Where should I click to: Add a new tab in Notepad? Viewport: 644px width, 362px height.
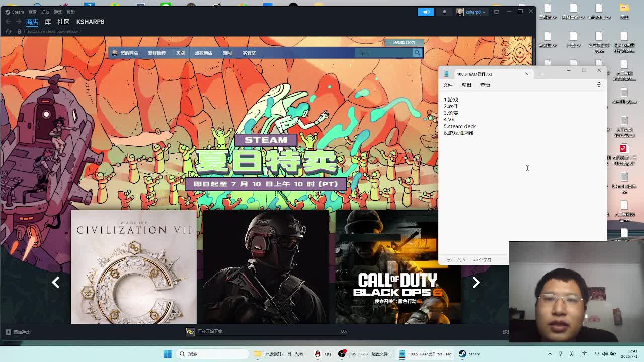(542, 74)
